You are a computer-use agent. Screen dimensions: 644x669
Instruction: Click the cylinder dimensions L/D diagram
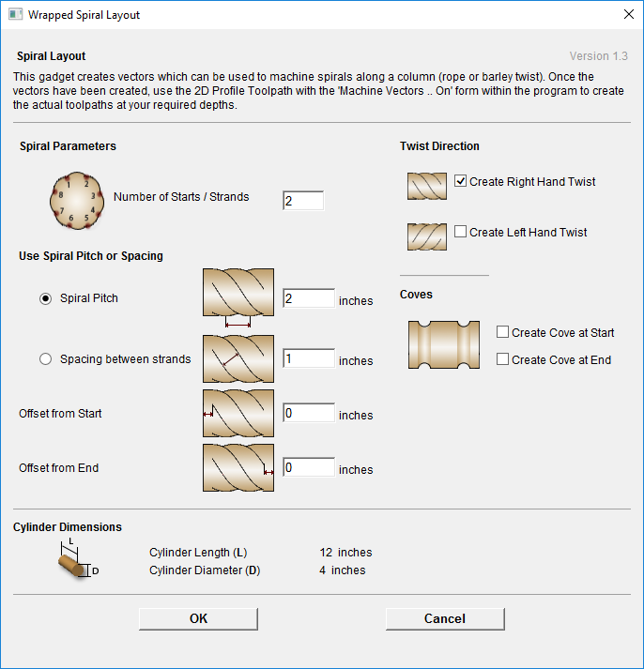78,558
